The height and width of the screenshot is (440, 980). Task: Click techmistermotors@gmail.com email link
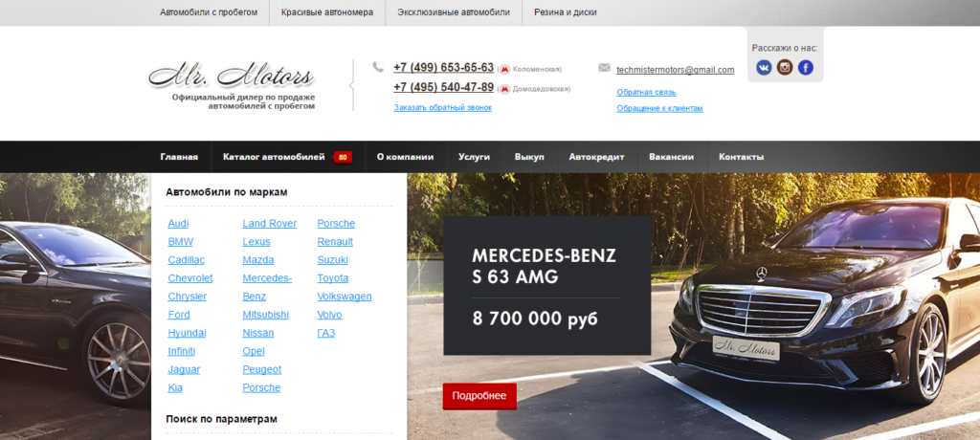tap(675, 70)
